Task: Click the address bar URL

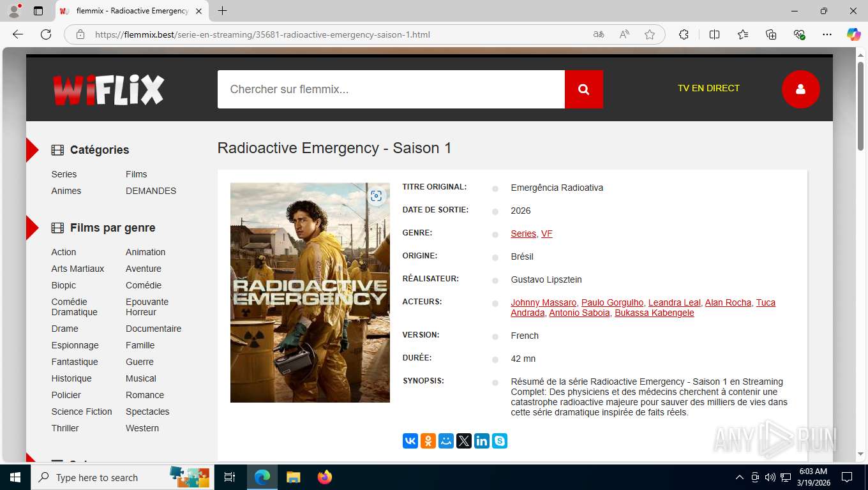Action: 262,34
